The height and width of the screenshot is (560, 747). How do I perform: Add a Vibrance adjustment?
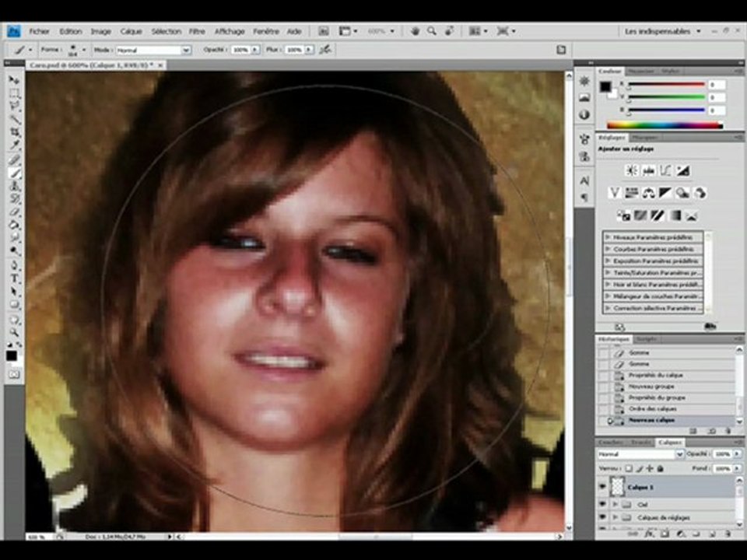(x=615, y=193)
